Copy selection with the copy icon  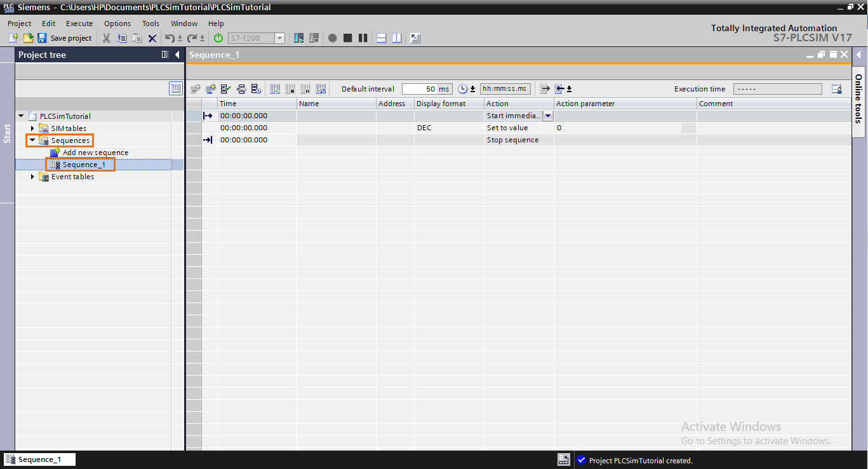coord(121,38)
